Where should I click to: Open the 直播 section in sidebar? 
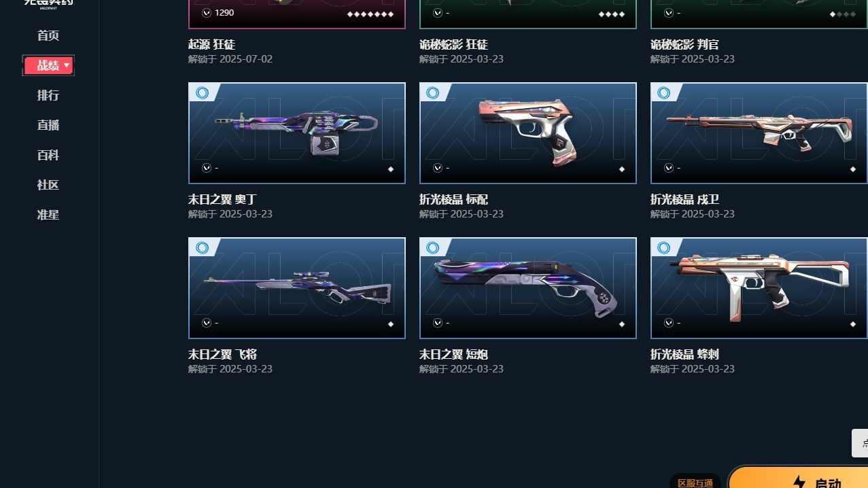coord(48,125)
